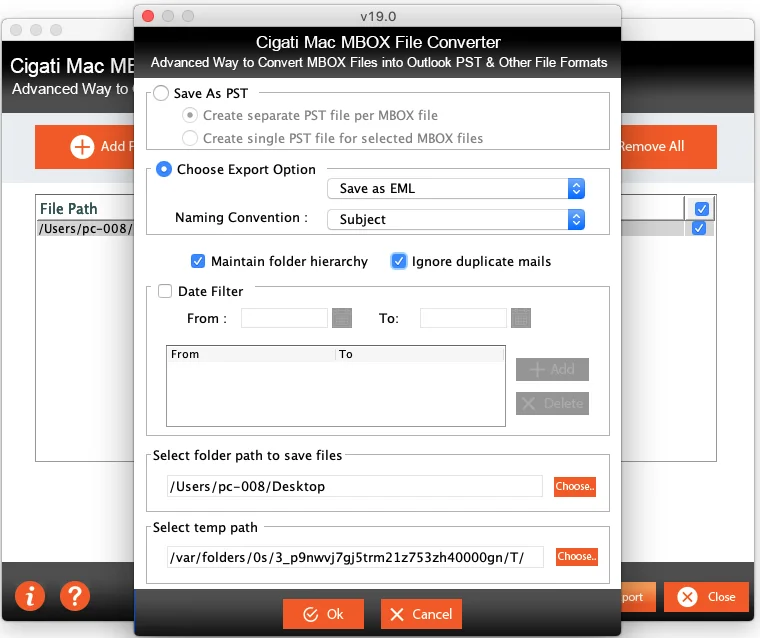Viewport: 760px width, 638px height.
Task: Click the calendar icon next to From date
Action: tap(342, 318)
